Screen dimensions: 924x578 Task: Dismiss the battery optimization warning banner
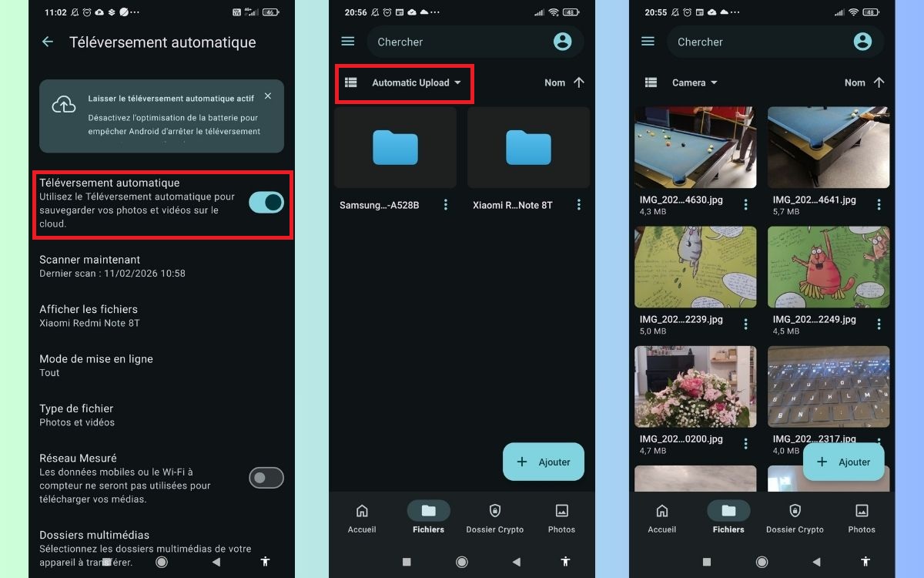(x=267, y=96)
